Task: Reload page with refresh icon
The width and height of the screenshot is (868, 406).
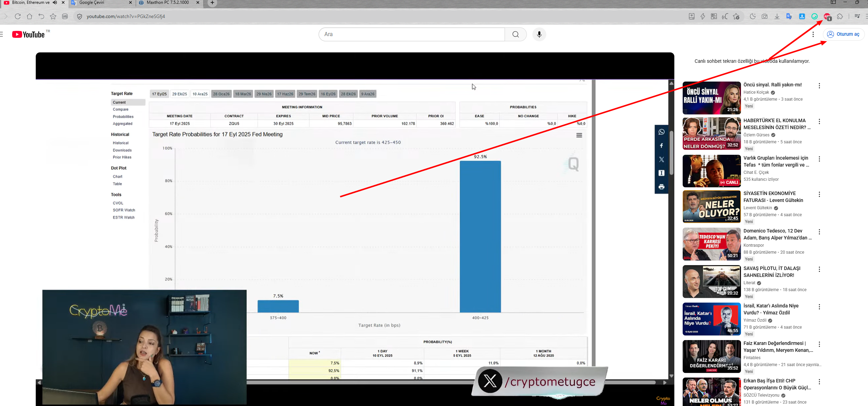Action: [x=18, y=16]
